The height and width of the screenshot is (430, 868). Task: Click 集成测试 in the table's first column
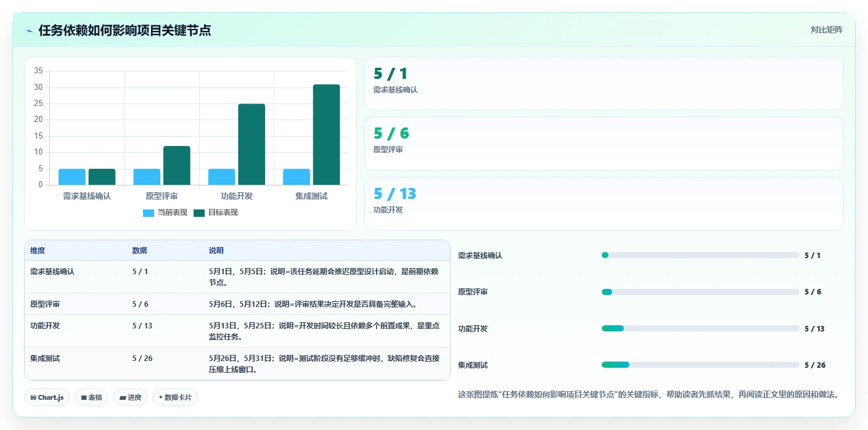pyautogui.click(x=45, y=358)
